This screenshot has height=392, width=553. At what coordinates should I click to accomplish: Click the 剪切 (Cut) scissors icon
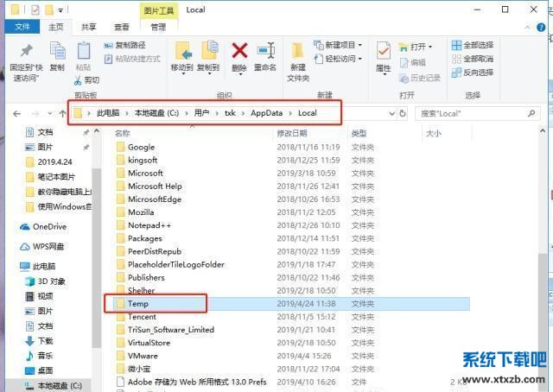[x=86, y=79]
